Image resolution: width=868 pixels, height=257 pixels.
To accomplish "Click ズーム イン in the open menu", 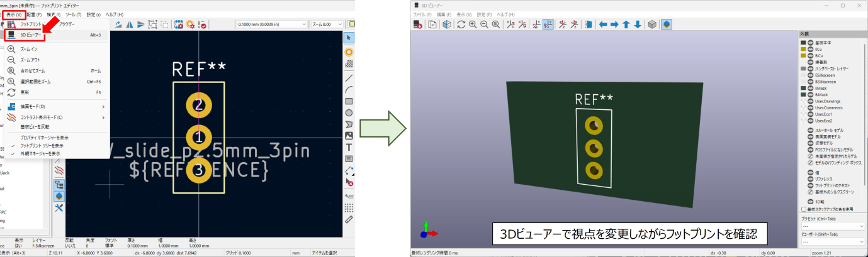I will point(30,49).
